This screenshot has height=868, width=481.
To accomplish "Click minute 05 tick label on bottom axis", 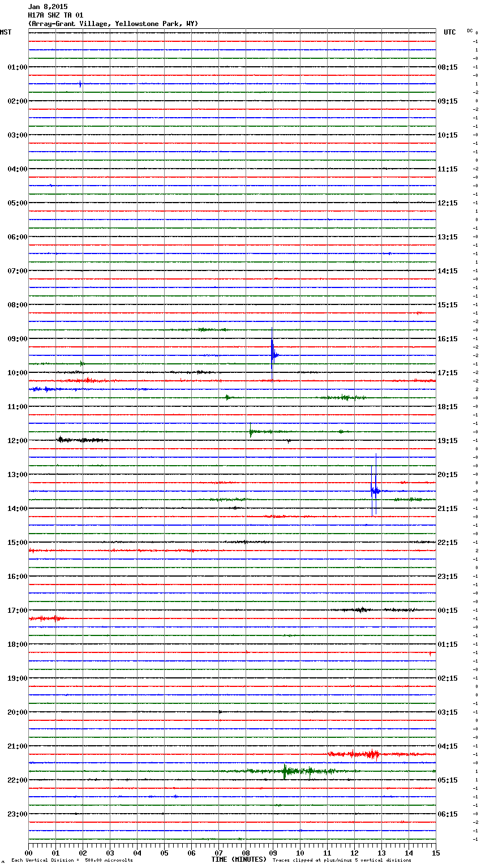I will pos(164,853).
